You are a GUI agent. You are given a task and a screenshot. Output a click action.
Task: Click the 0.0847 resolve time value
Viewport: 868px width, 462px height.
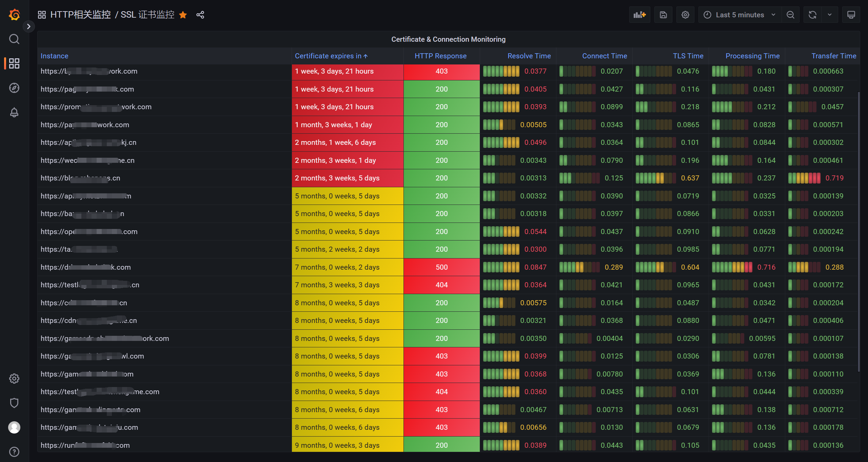pos(535,267)
